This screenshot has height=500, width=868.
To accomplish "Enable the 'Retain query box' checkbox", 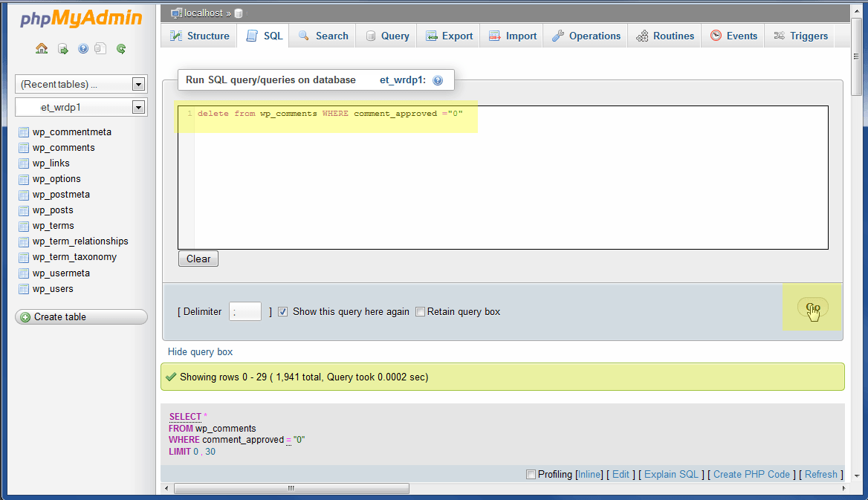I will tap(420, 312).
